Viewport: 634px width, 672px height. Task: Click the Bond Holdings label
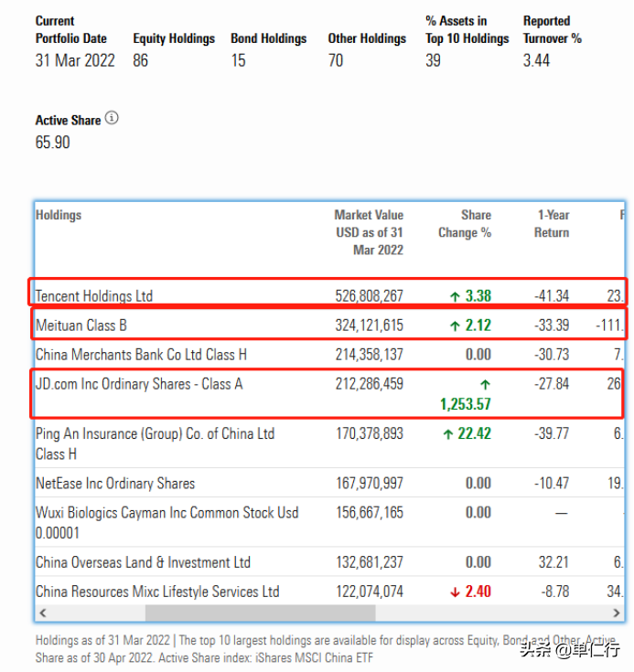[269, 38]
